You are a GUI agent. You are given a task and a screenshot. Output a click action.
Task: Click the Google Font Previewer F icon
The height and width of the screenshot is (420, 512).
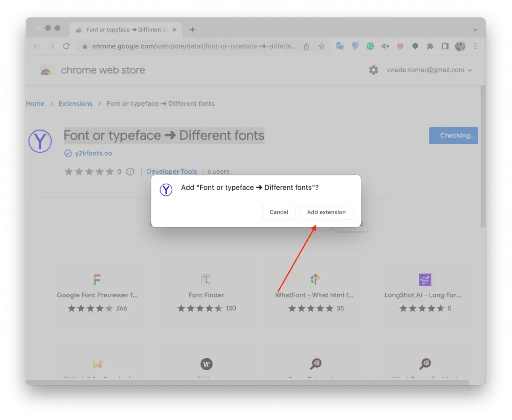tap(97, 280)
